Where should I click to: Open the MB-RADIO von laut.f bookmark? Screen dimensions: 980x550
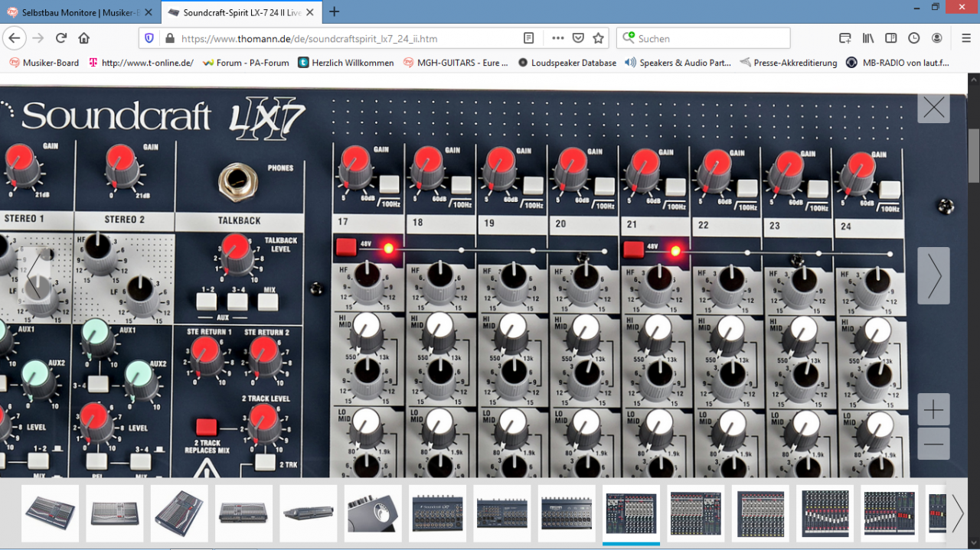coord(897,63)
